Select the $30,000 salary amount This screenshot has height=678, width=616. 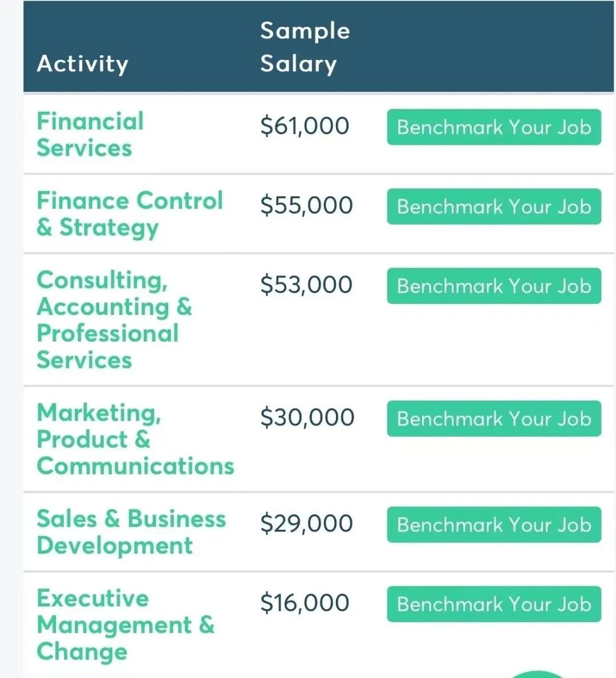click(x=307, y=417)
